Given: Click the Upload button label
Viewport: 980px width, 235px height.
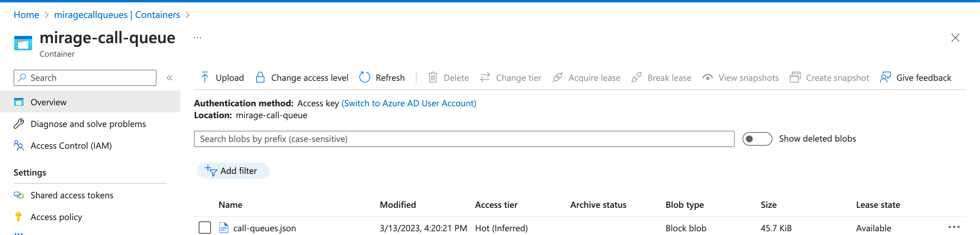Looking at the screenshot, I should (x=230, y=78).
